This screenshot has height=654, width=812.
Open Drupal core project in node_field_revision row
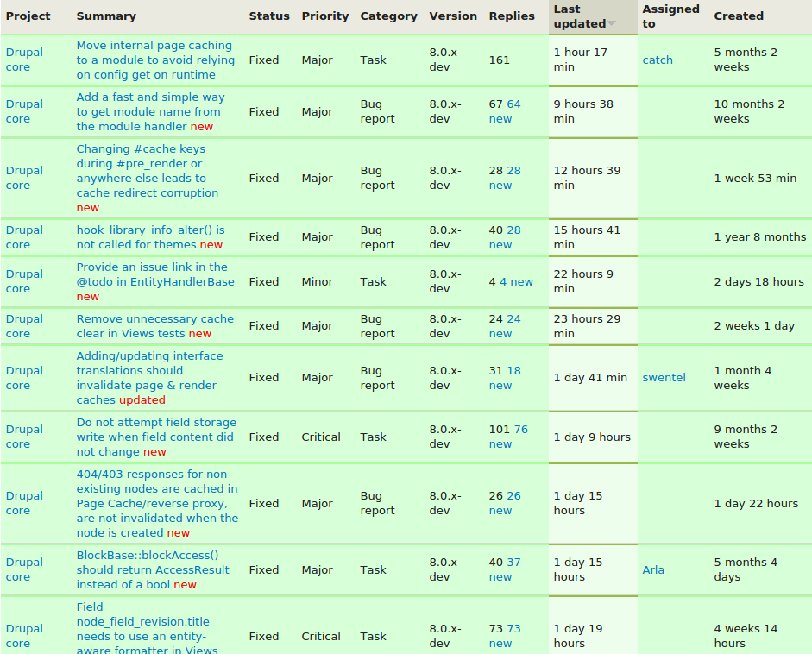[24, 636]
